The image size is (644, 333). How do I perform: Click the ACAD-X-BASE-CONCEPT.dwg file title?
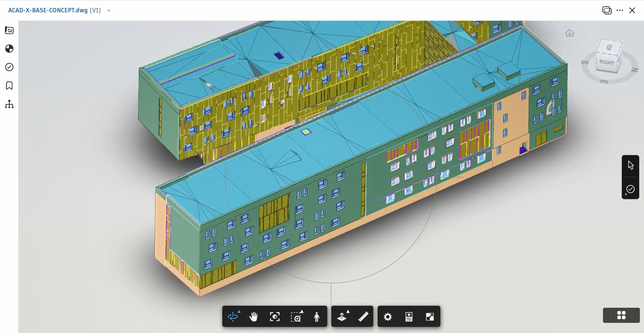(x=48, y=10)
